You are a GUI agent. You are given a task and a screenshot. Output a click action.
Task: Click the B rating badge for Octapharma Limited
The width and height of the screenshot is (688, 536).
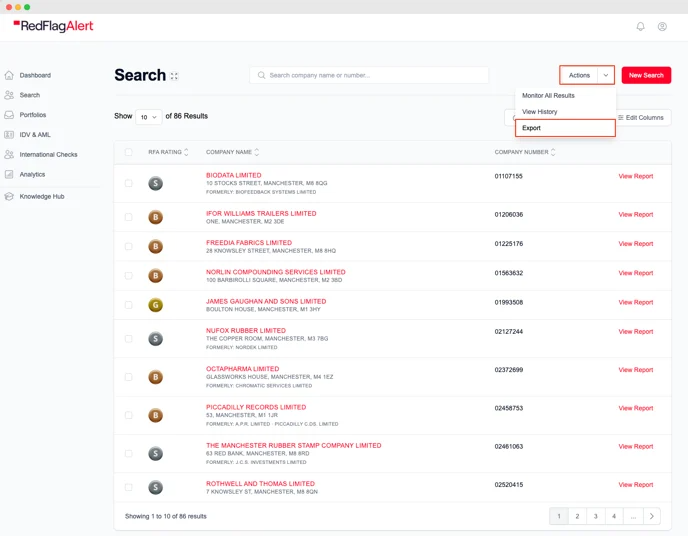pyautogui.click(x=155, y=377)
